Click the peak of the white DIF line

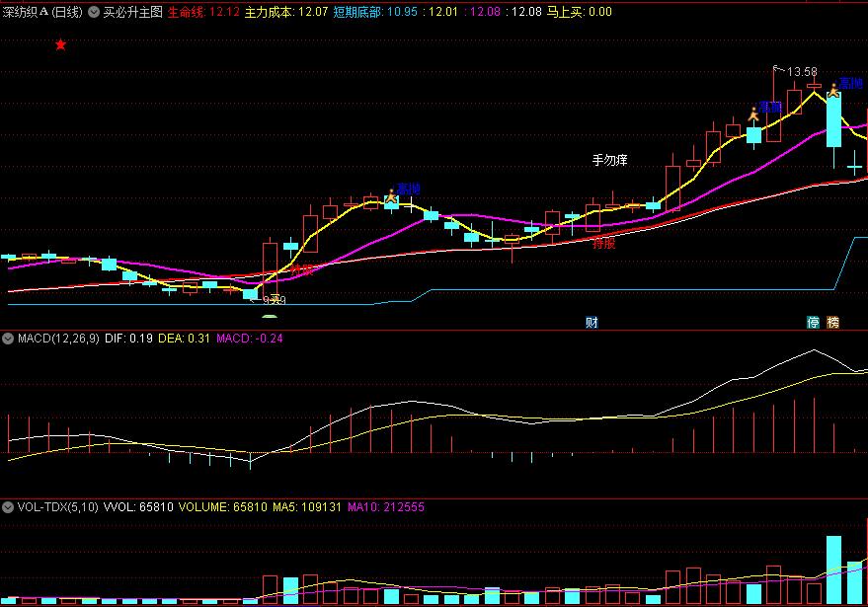pos(814,349)
